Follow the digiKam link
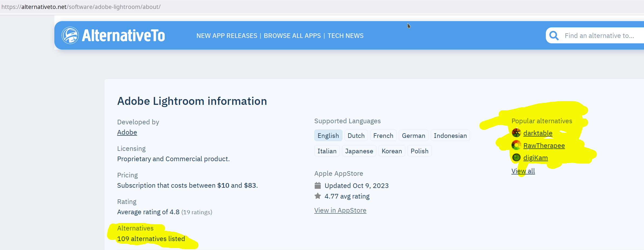This screenshot has width=644, height=250. [x=535, y=158]
